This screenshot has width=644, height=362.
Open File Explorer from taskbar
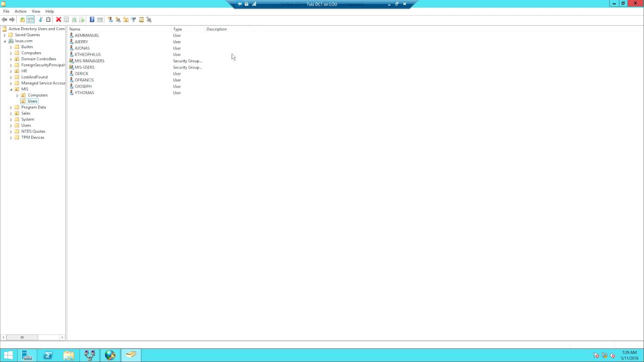[x=69, y=355]
